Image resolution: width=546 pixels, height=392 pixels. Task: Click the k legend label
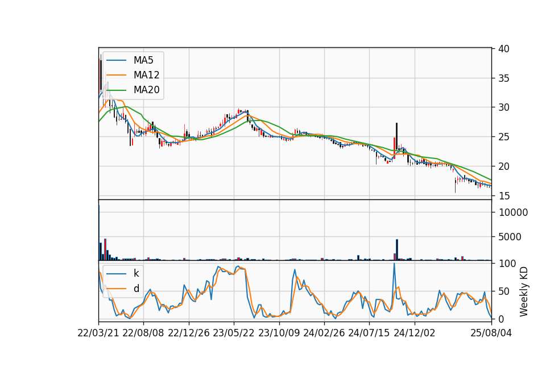coord(136,273)
